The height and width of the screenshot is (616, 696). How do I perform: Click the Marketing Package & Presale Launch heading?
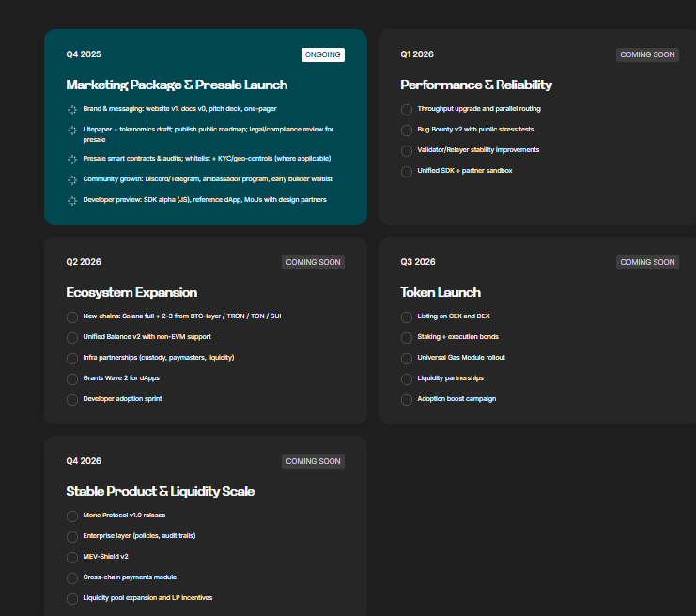click(177, 85)
